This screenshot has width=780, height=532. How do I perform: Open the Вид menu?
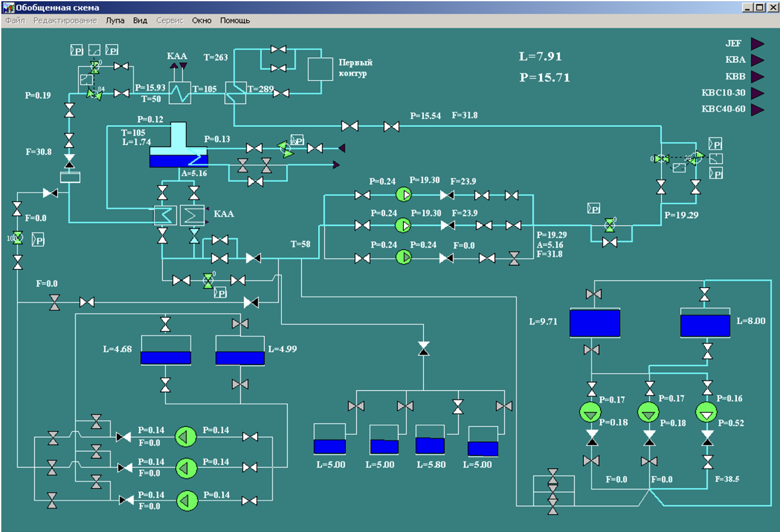pos(140,20)
